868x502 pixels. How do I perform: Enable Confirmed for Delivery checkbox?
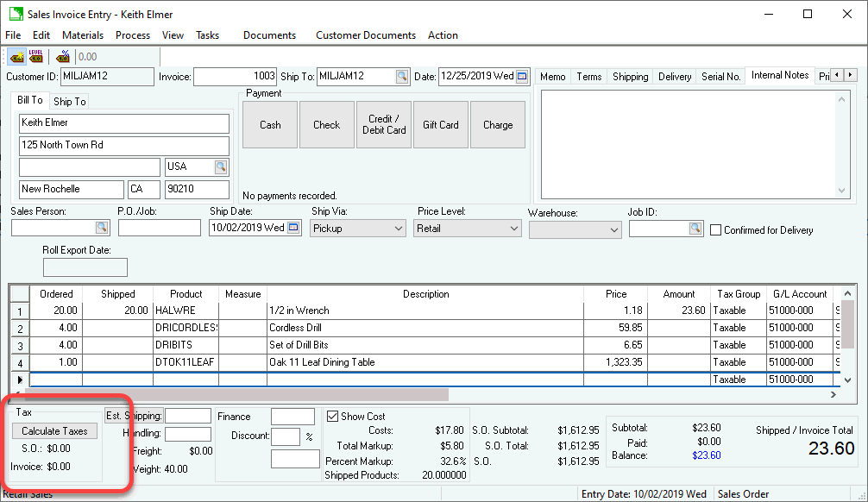point(716,229)
